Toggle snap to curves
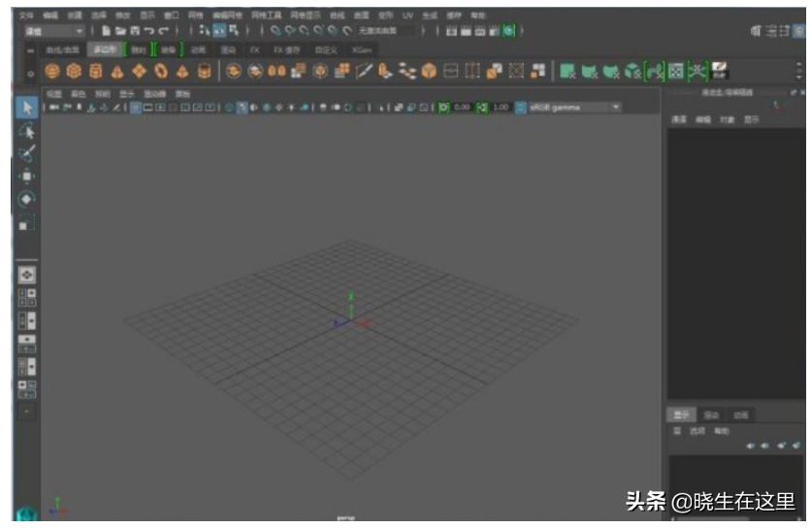The height and width of the screenshot is (528, 812). [x=290, y=31]
